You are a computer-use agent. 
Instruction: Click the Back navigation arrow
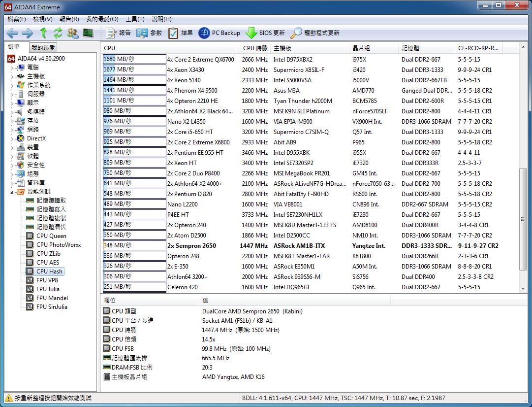[12, 33]
